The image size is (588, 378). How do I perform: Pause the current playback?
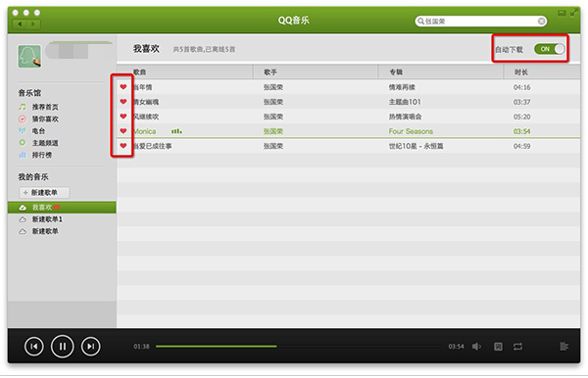[x=63, y=346]
